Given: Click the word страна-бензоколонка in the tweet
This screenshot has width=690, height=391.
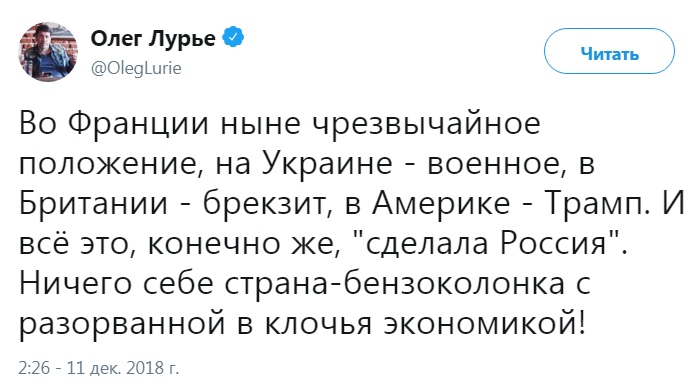Looking at the screenshot, I should pos(394,284).
